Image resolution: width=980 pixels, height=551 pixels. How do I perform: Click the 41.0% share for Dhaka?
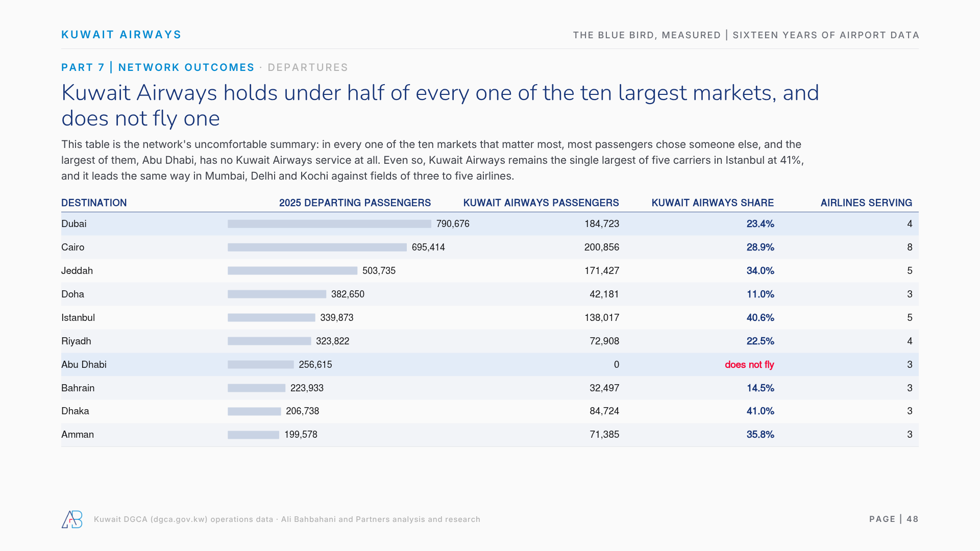tap(760, 411)
